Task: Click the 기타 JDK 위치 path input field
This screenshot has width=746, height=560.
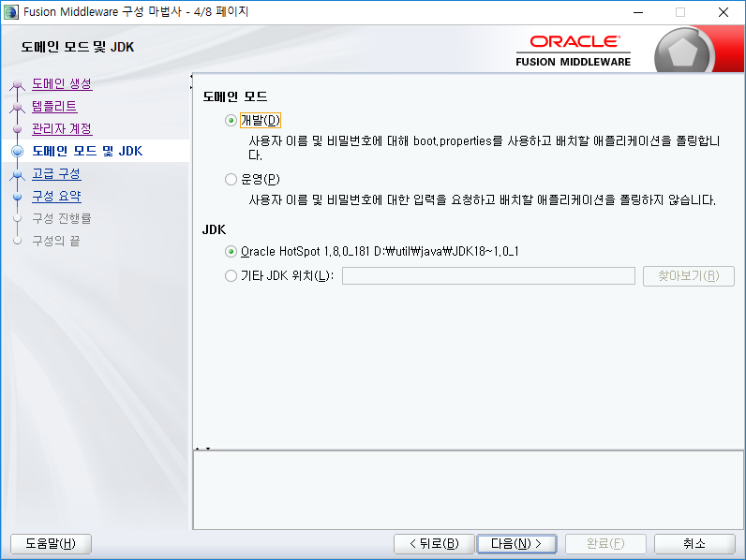Action: click(x=488, y=275)
